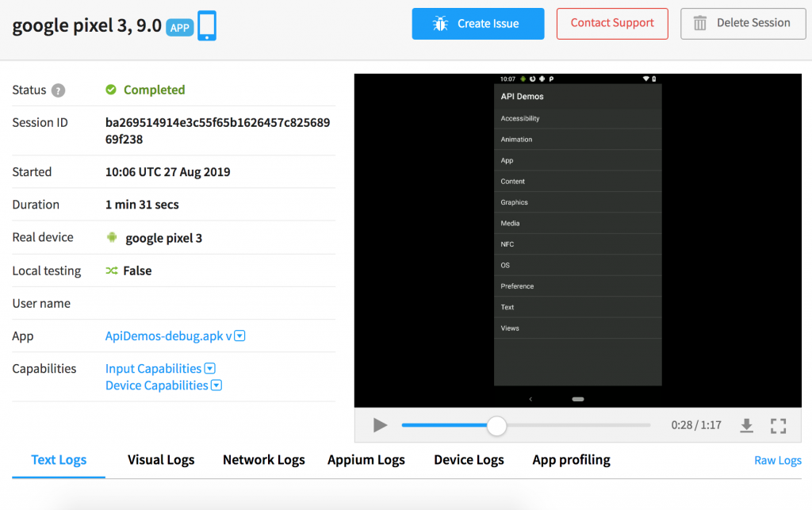
Task: Click the Contact Support button
Action: pos(612,24)
